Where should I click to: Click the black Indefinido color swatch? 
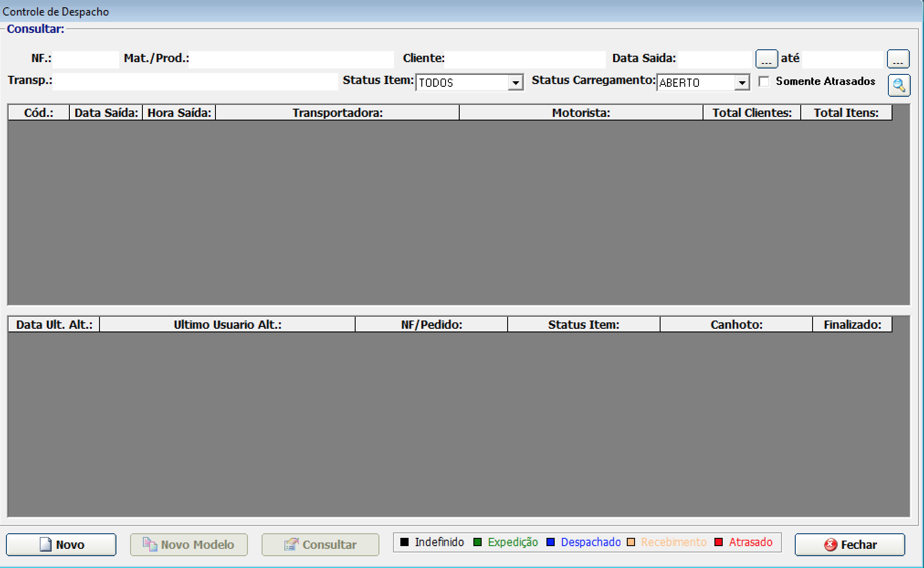404,542
